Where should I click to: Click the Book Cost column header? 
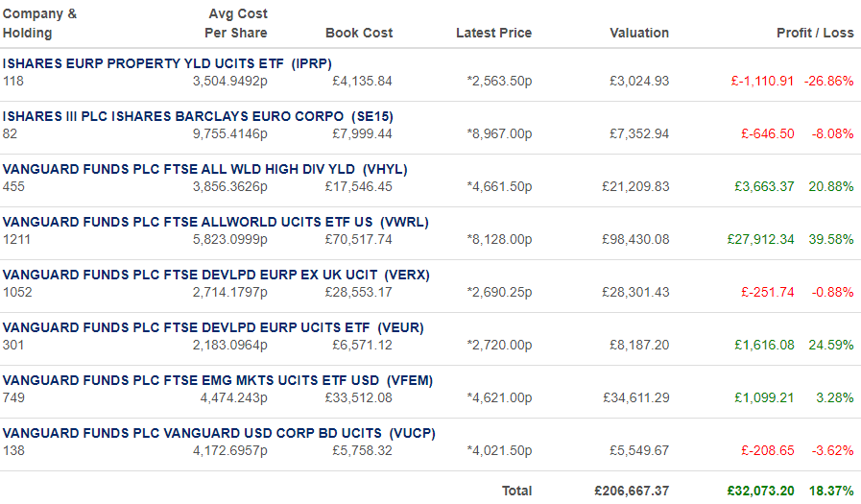pyautogui.click(x=359, y=33)
